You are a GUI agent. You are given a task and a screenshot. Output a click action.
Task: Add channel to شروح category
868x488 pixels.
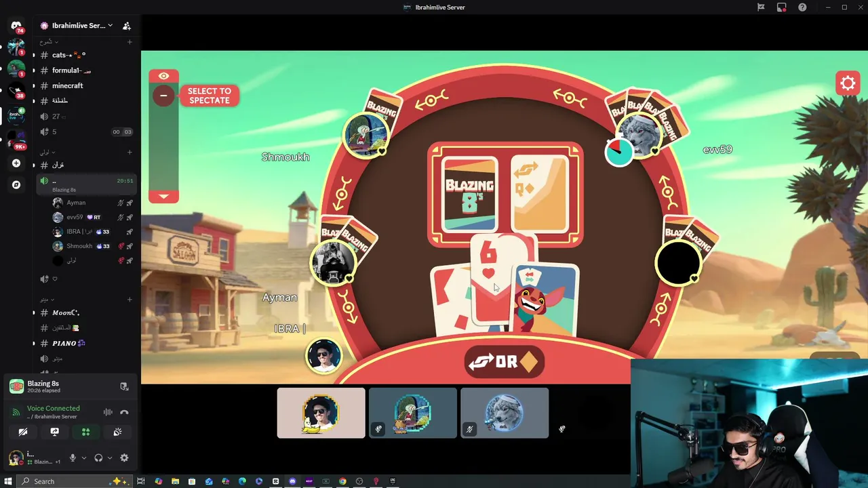click(x=130, y=42)
